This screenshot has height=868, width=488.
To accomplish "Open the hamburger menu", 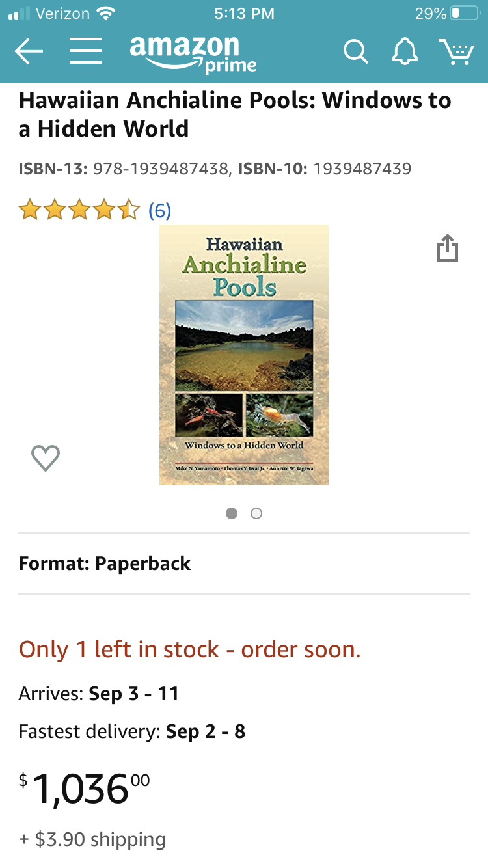I will (x=86, y=51).
